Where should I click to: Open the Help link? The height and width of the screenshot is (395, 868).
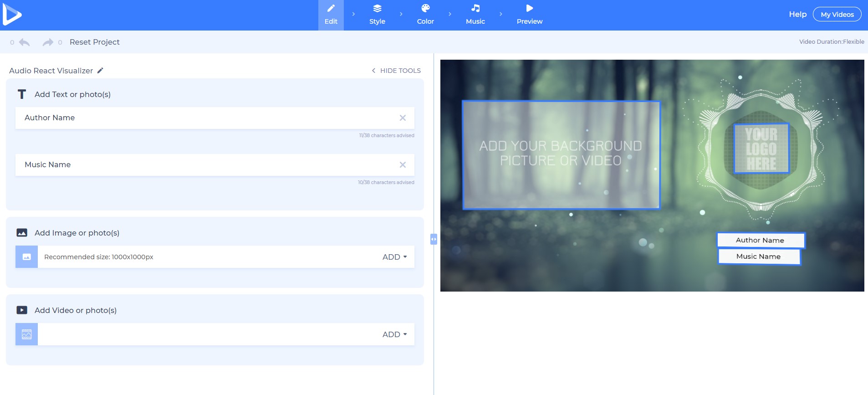click(797, 15)
